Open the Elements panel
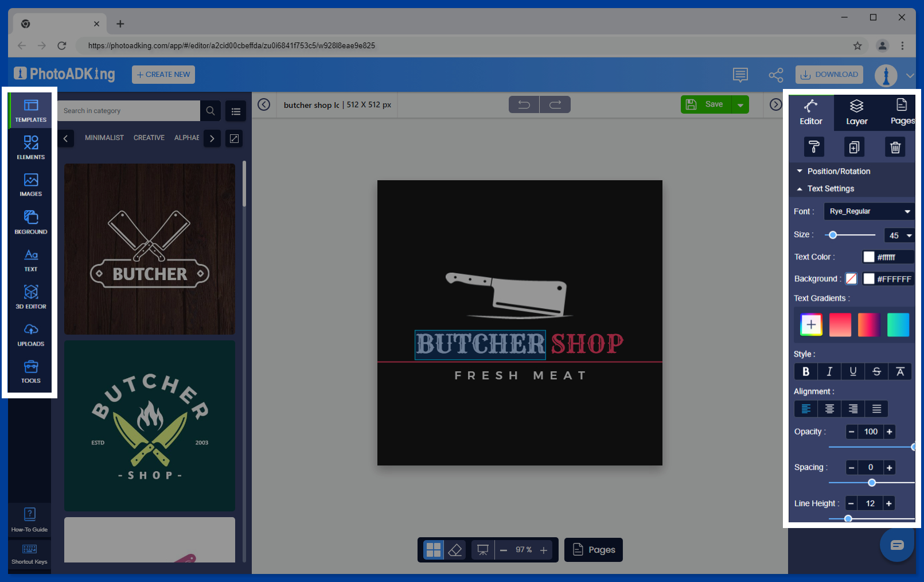 pos(30,147)
